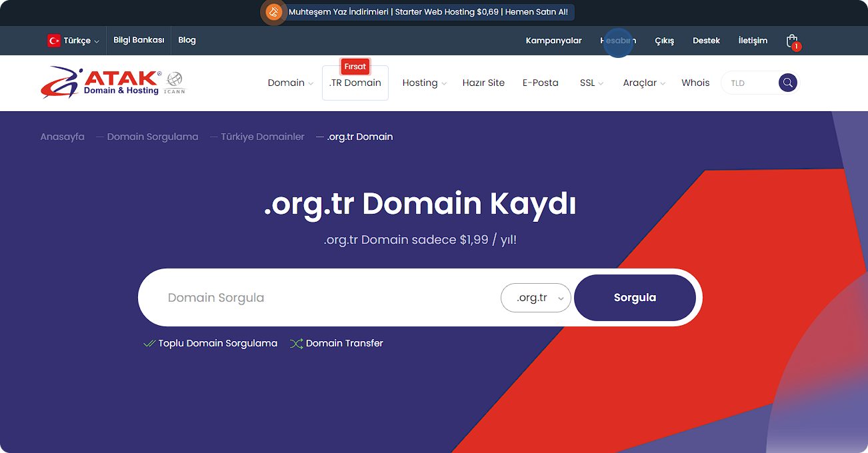Click the Türkiye Domainler breadcrumb
Screen dimensions: 868x453
click(263, 137)
